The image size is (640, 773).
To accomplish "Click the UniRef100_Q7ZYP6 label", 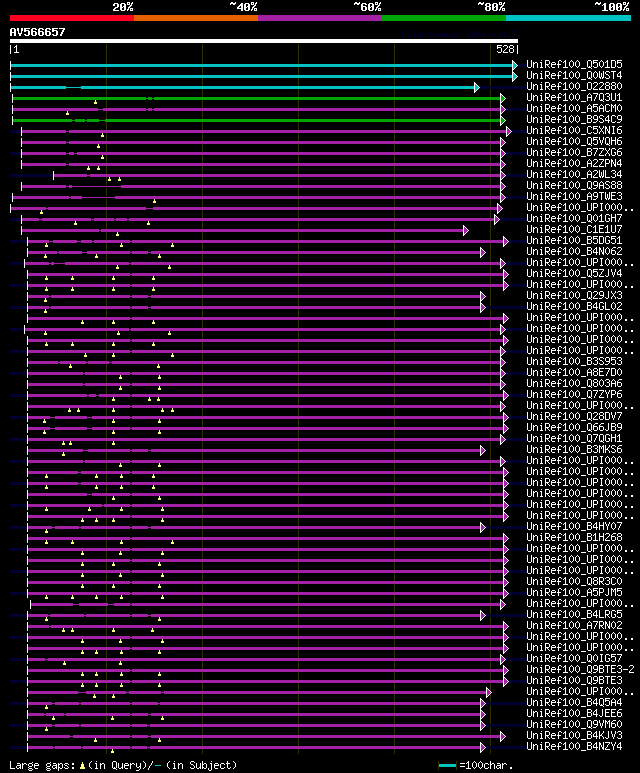I will 574,394.
